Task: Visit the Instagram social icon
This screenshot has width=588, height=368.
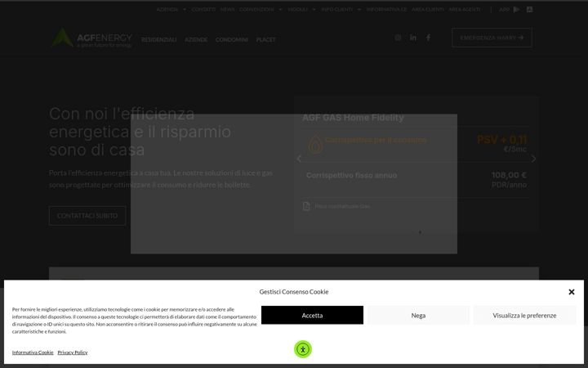Action: (398, 38)
